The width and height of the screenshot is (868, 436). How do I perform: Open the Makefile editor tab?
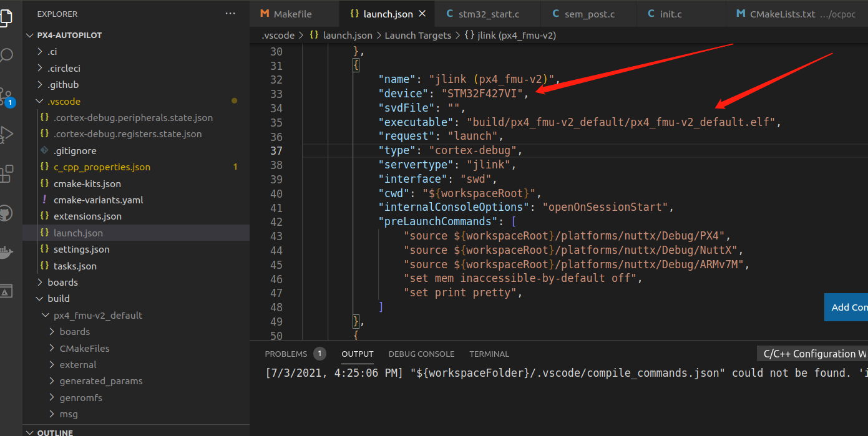click(294, 13)
